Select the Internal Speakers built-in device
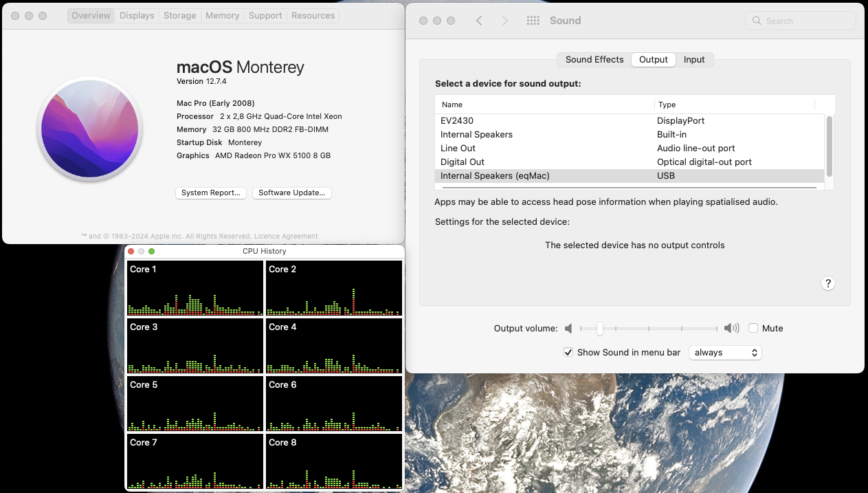This screenshot has height=493, width=868. 630,135
